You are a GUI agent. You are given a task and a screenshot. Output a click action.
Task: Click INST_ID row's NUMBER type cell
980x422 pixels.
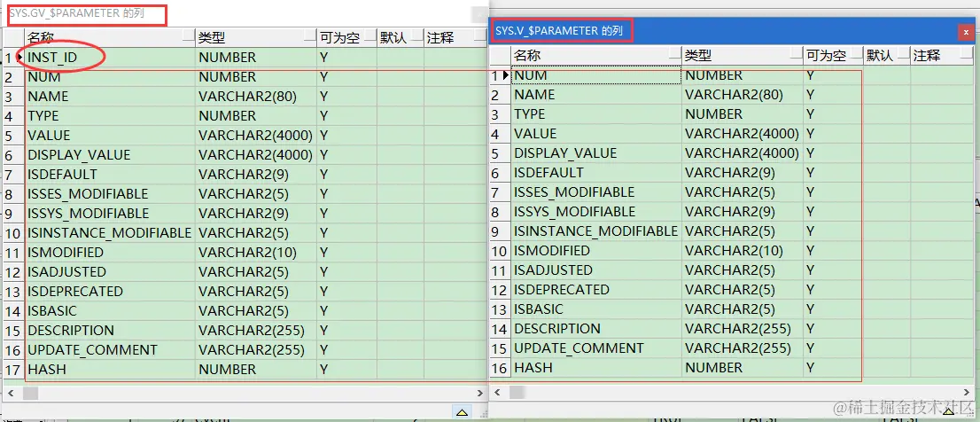tap(256, 58)
